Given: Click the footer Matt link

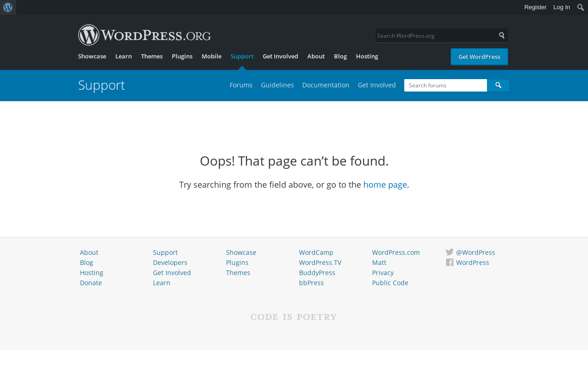Looking at the screenshot, I should pos(379,263).
